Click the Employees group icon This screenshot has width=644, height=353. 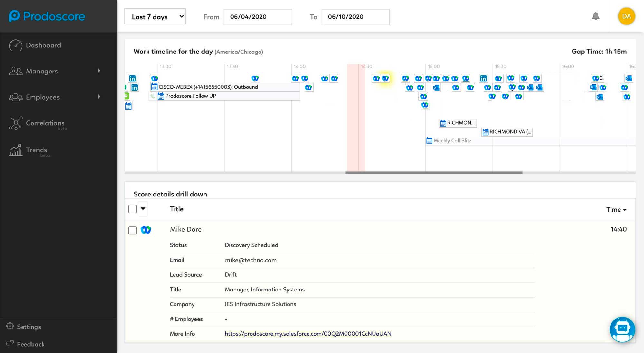tap(15, 97)
